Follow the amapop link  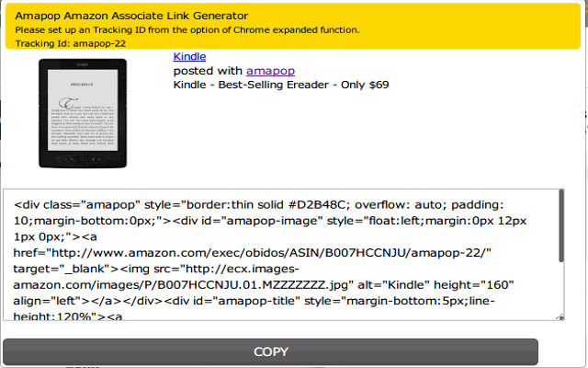pyautogui.click(x=270, y=71)
